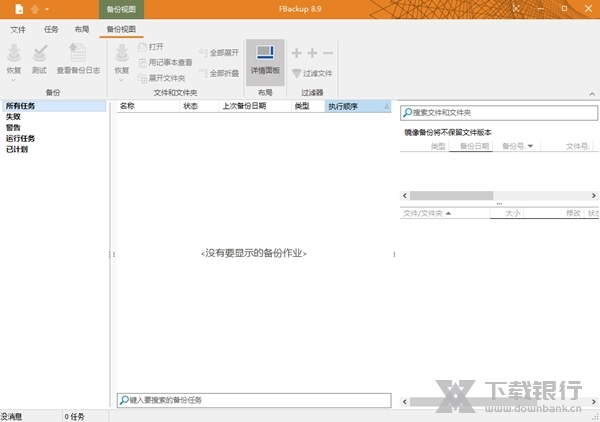Open 查看备份日志
The image size is (600, 422).
(x=78, y=59)
